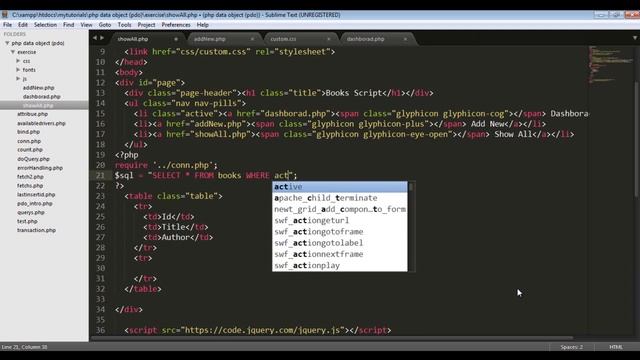The image size is (640, 360).
Task: Expand the fonts folder
Action: click(18, 70)
